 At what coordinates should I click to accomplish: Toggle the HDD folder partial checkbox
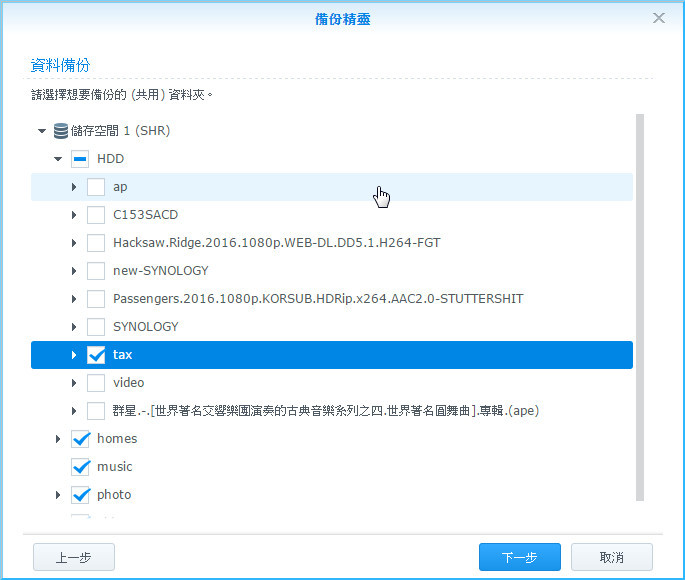point(80,159)
